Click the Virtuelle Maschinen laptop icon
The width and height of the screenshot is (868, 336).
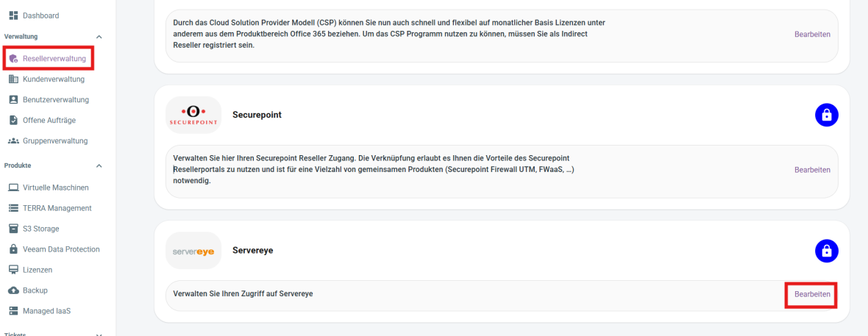pyautogui.click(x=14, y=187)
